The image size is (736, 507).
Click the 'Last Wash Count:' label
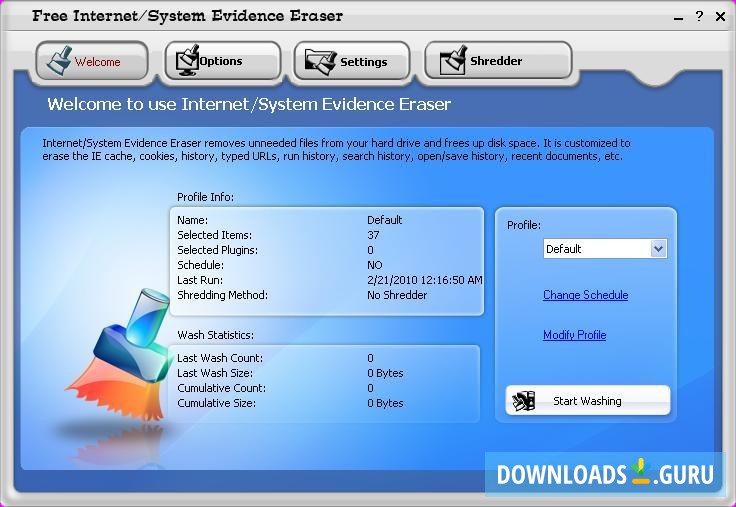coord(220,358)
